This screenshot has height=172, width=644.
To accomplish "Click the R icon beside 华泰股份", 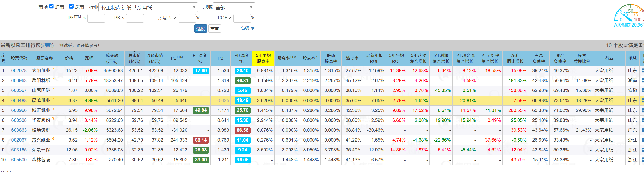I will [x=53, y=119].
